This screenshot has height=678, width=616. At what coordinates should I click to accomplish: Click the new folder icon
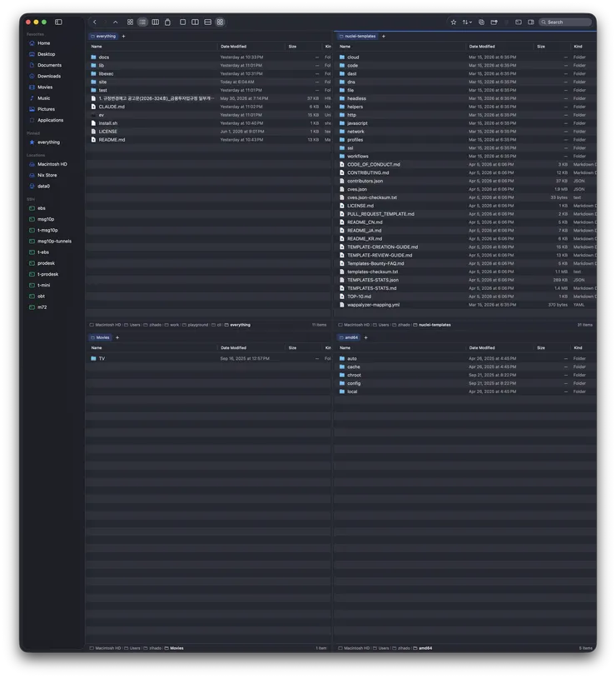pos(494,22)
